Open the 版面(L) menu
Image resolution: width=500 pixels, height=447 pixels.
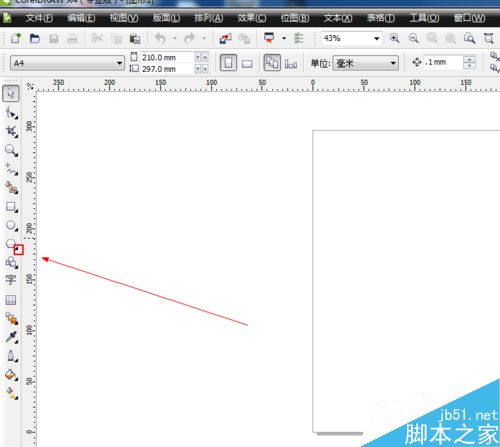[x=166, y=18]
